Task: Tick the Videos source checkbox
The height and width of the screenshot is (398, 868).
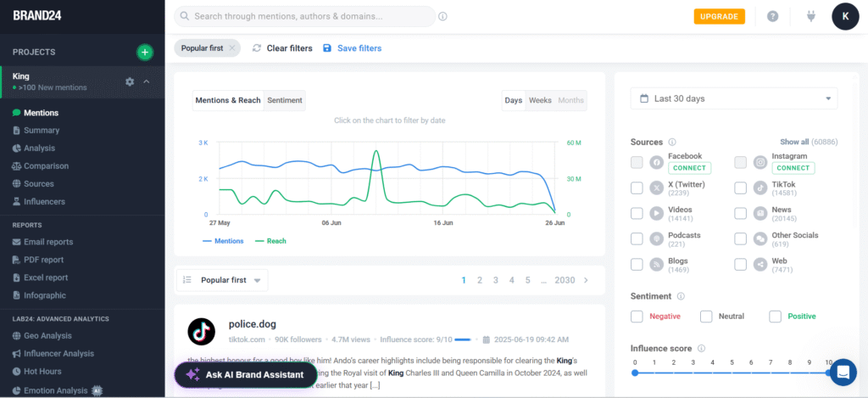Action: [637, 213]
